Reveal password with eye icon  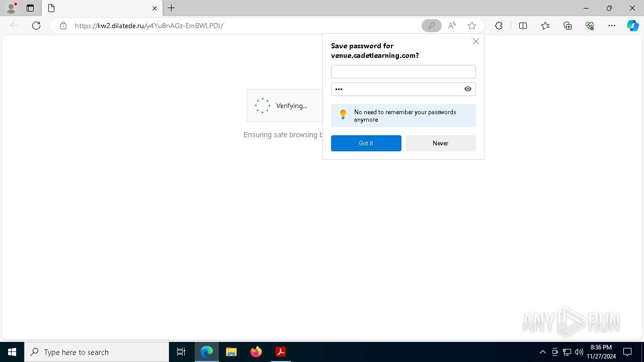pos(468,89)
